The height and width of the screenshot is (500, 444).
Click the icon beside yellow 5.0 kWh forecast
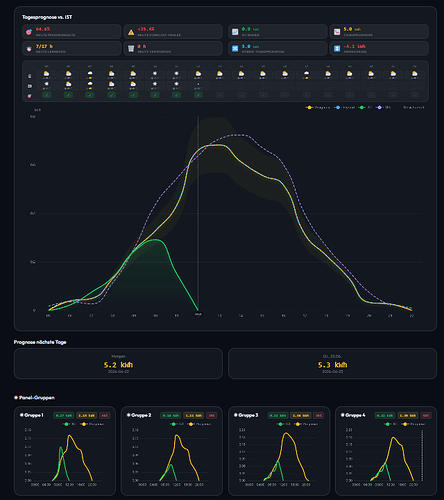[x=337, y=32]
